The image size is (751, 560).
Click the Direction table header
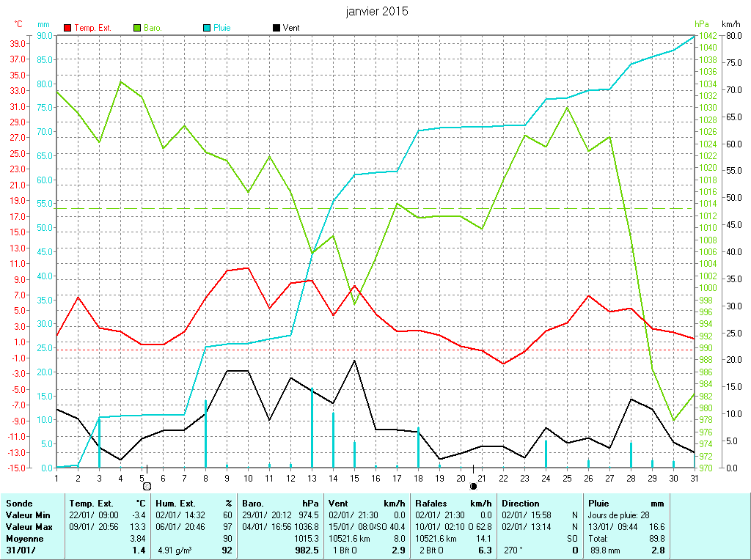click(521, 504)
